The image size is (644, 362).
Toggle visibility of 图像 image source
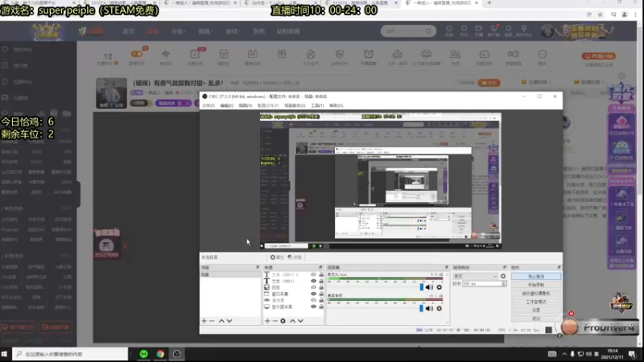pos(313,287)
